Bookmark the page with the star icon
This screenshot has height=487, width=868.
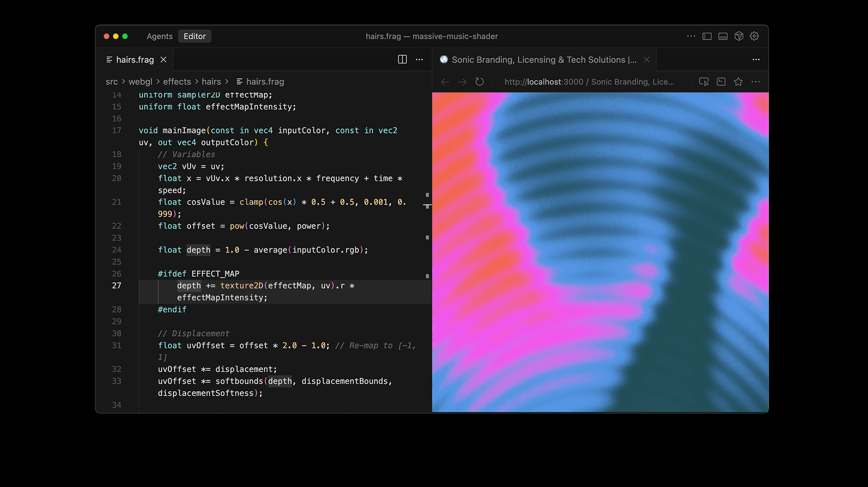point(738,82)
